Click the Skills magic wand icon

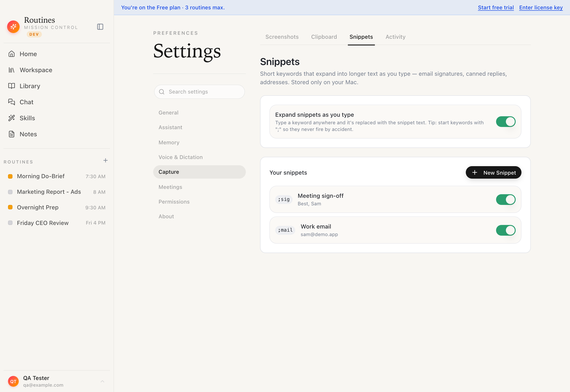pos(12,118)
